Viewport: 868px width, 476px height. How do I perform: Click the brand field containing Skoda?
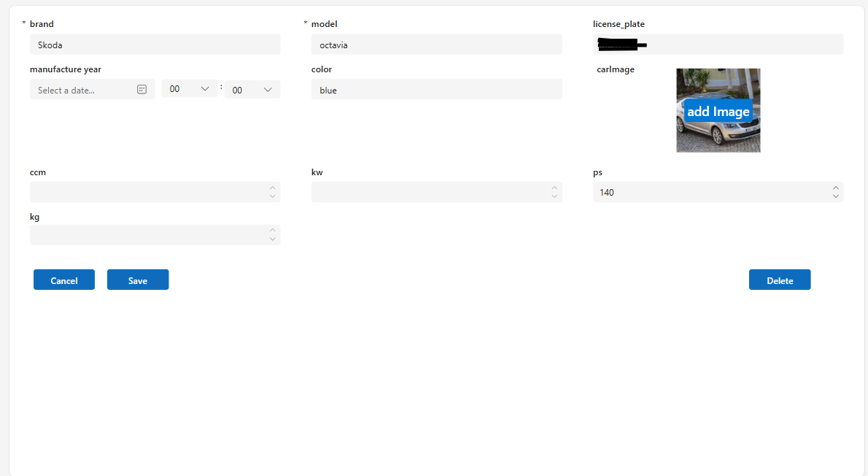tap(155, 45)
